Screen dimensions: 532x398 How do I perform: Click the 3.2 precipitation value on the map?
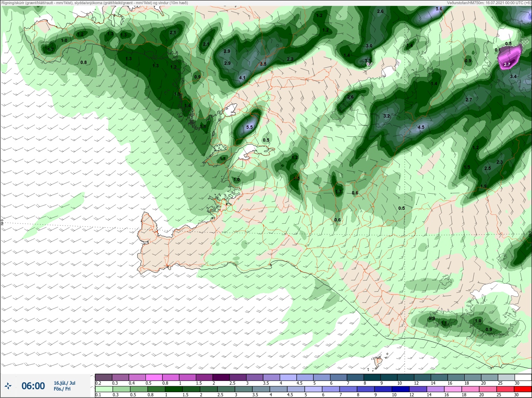[387, 116]
